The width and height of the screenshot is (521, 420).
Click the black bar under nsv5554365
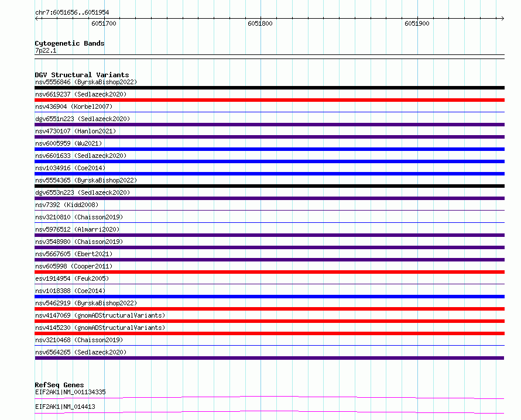coord(269,186)
